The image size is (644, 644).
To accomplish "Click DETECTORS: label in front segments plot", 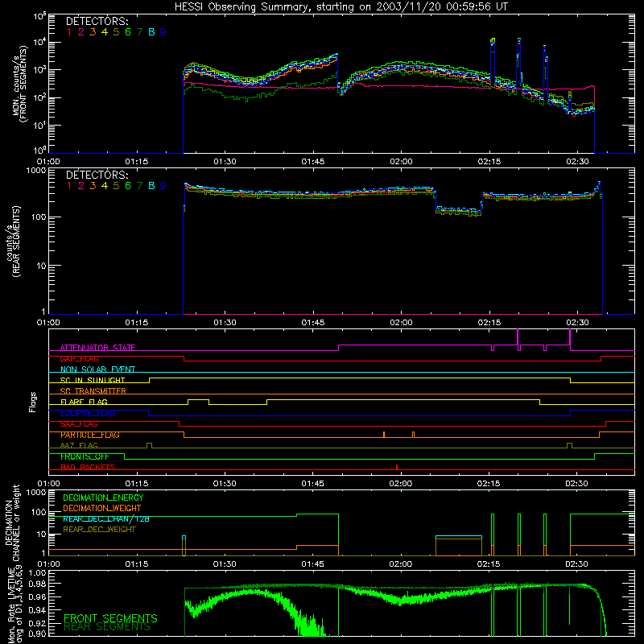I will [97, 21].
